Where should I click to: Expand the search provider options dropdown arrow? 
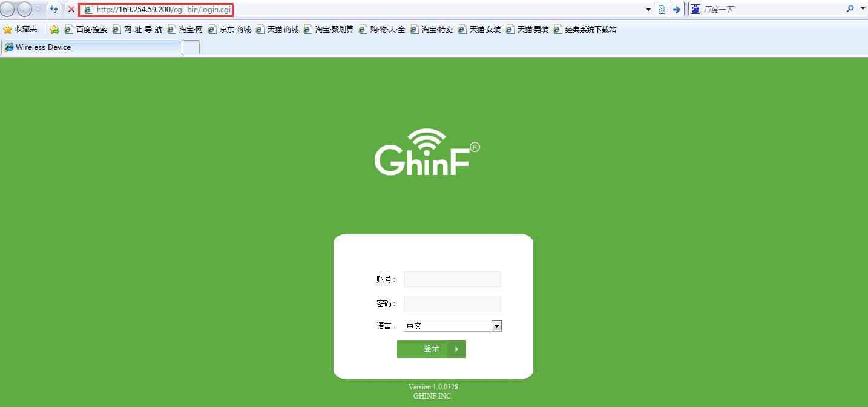[863, 9]
